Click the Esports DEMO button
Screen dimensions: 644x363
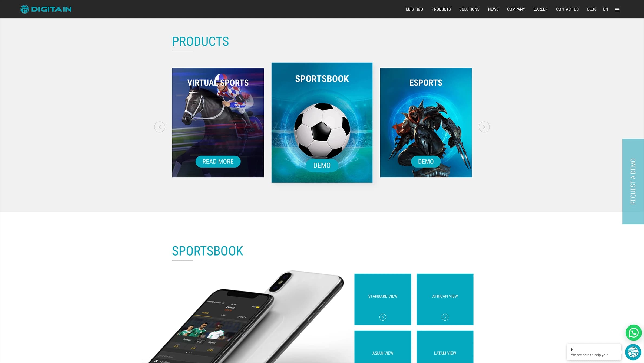[x=425, y=161]
